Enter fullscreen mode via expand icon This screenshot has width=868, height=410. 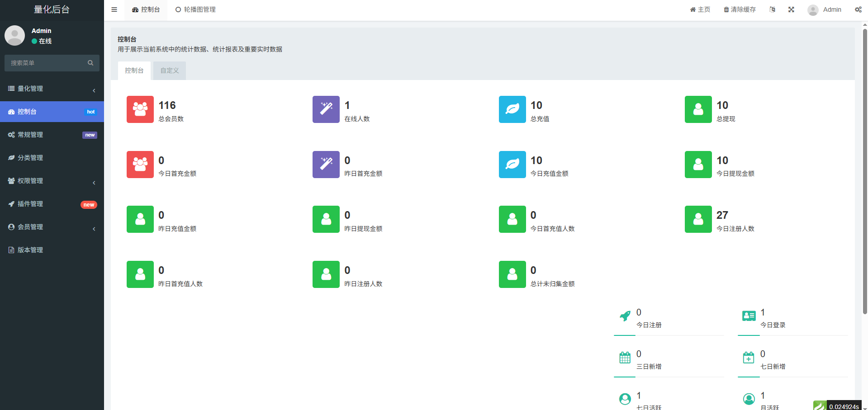tap(791, 9)
